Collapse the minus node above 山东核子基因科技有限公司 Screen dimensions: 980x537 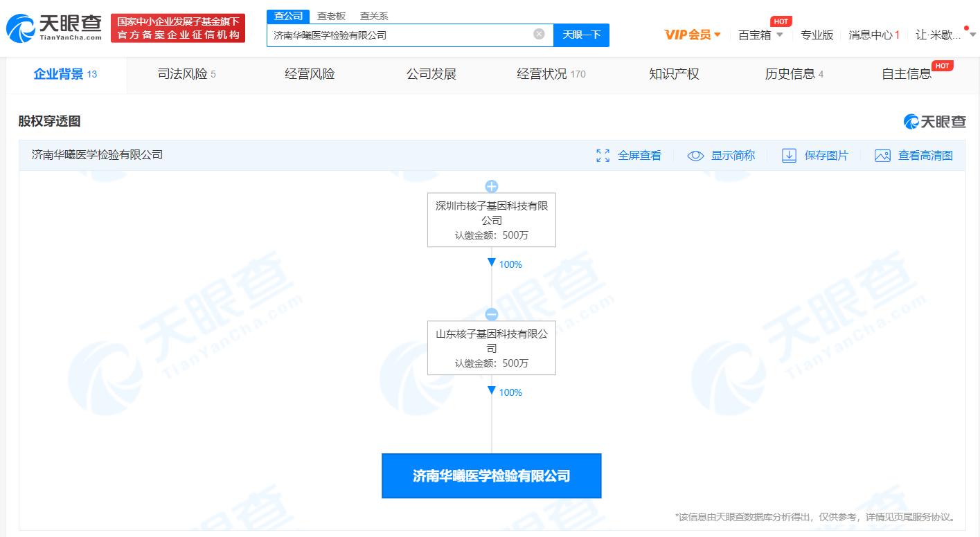(x=491, y=314)
